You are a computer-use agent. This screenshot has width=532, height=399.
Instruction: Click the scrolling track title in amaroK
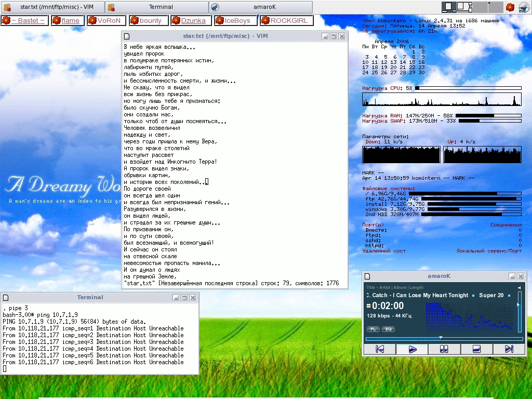(438, 295)
